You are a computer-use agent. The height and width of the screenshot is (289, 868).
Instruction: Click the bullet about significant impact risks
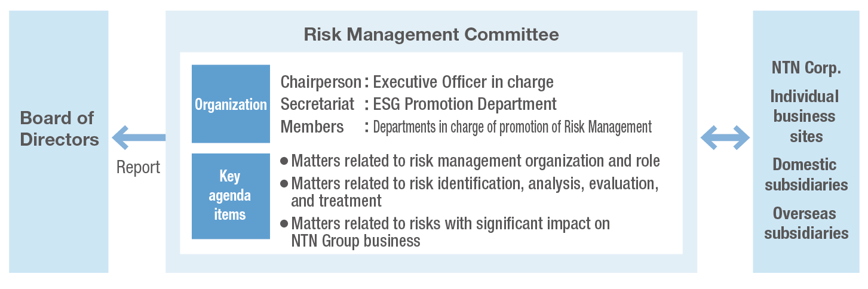pos(445,232)
